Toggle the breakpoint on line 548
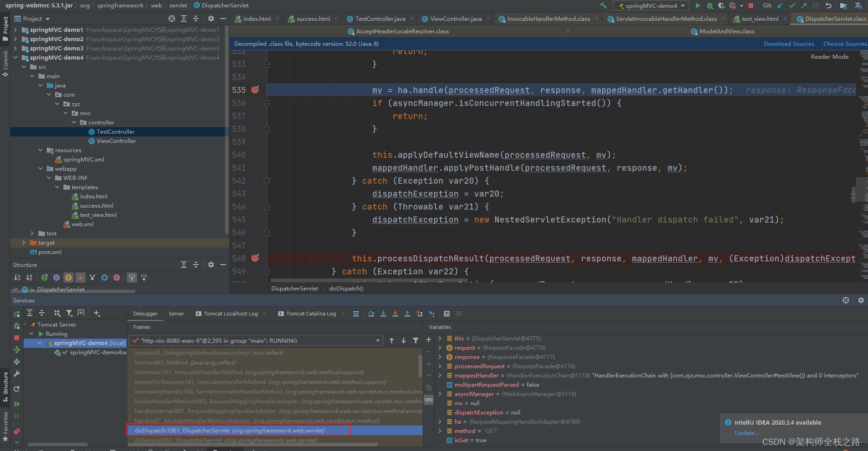The image size is (868, 451). point(255,258)
